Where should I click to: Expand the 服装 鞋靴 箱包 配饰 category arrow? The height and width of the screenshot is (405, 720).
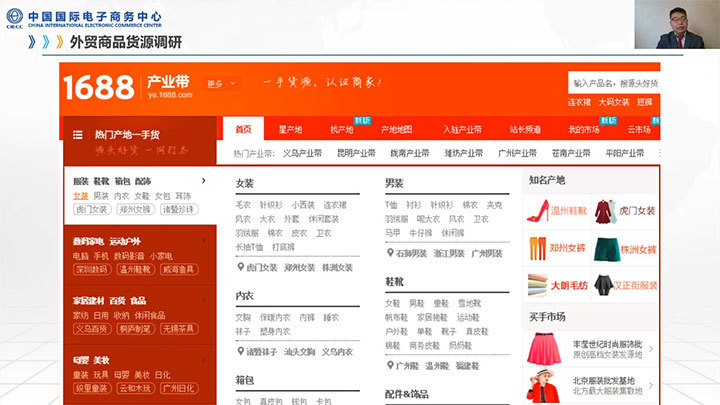pyautogui.click(x=204, y=181)
